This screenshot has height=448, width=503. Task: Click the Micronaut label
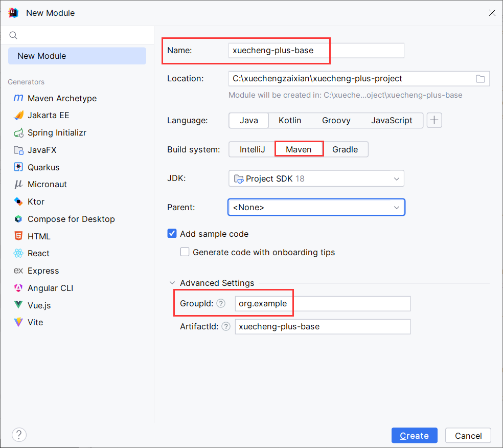pyautogui.click(x=47, y=184)
